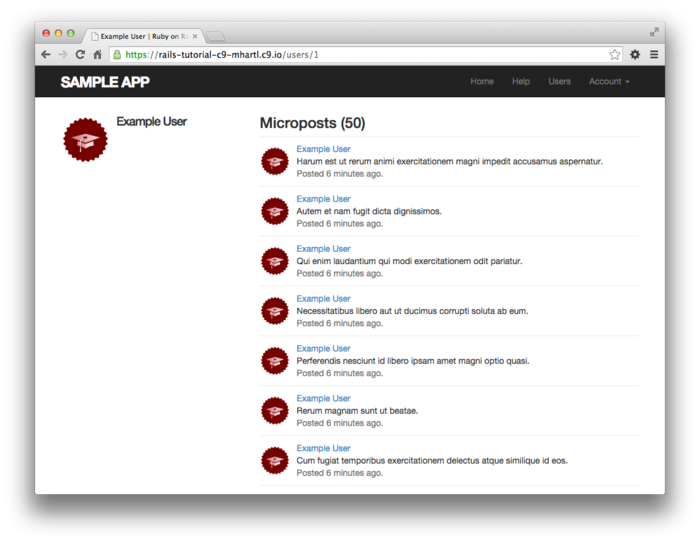Focus the URL address bar

tap(360, 54)
